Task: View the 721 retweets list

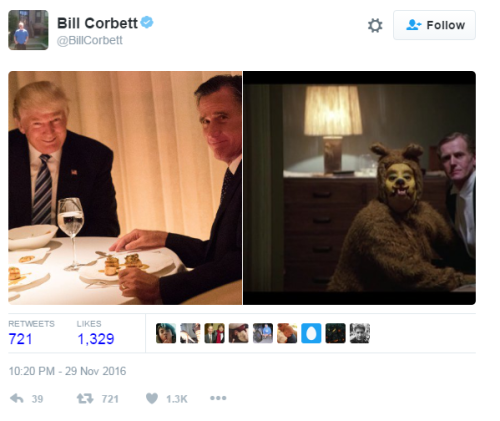Action: pyautogui.click(x=20, y=339)
